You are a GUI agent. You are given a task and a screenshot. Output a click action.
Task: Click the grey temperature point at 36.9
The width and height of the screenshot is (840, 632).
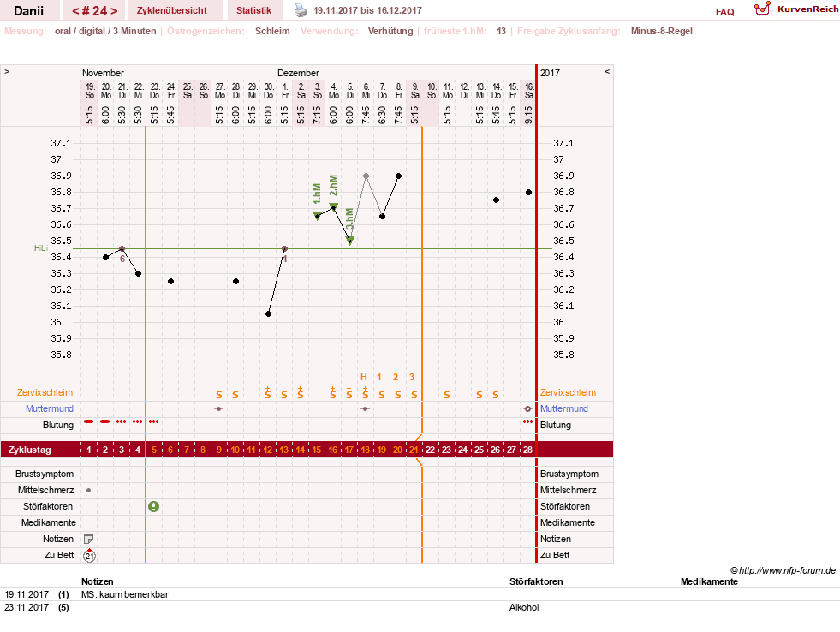pos(366,176)
